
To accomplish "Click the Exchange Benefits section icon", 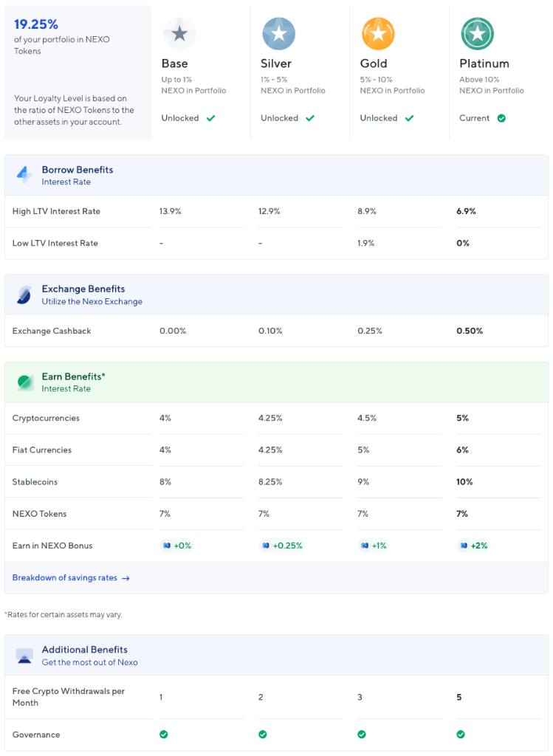I will [24, 295].
